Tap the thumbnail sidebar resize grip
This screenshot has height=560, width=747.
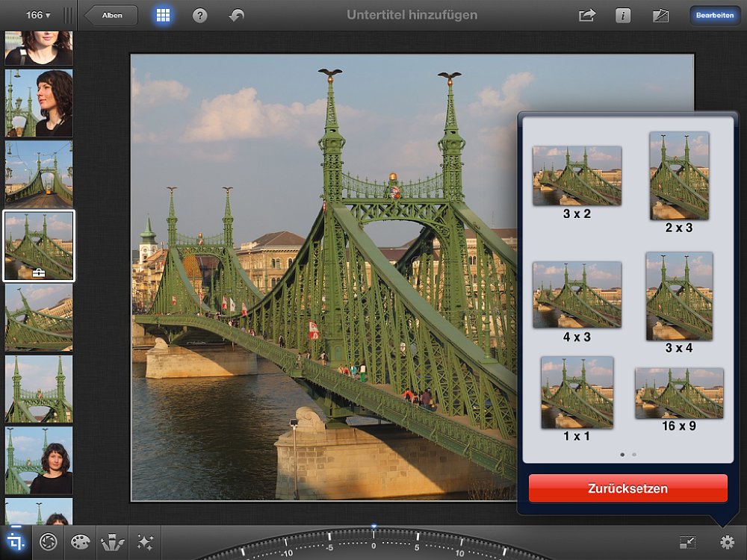pyautogui.click(x=68, y=15)
